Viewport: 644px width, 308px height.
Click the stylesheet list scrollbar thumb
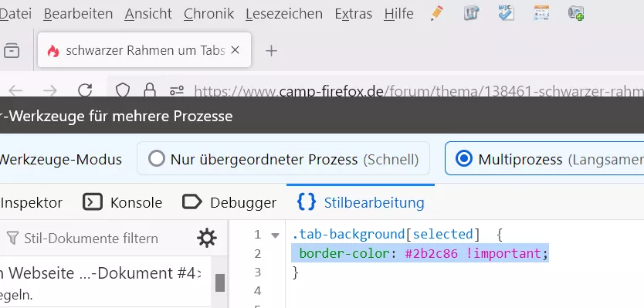click(220, 283)
